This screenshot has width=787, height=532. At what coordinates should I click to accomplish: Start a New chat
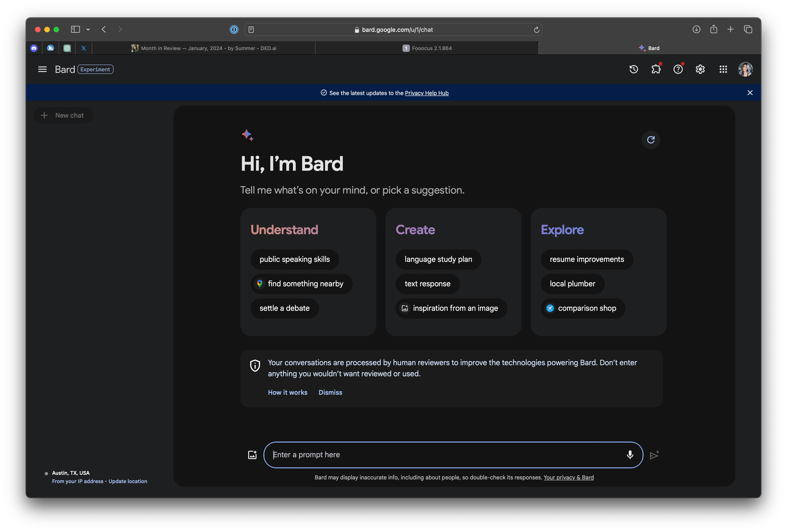click(x=63, y=116)
